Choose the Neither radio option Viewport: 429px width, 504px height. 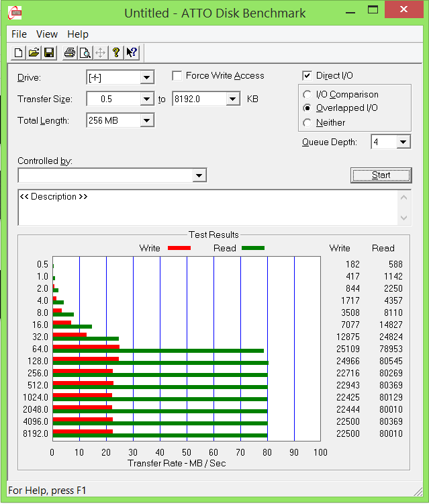pyautogui.click(x=307, y=122)
